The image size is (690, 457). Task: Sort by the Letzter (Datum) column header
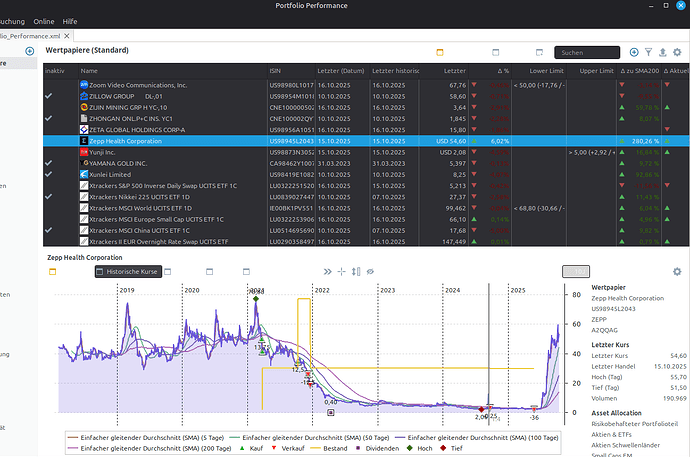click(342, 71)
